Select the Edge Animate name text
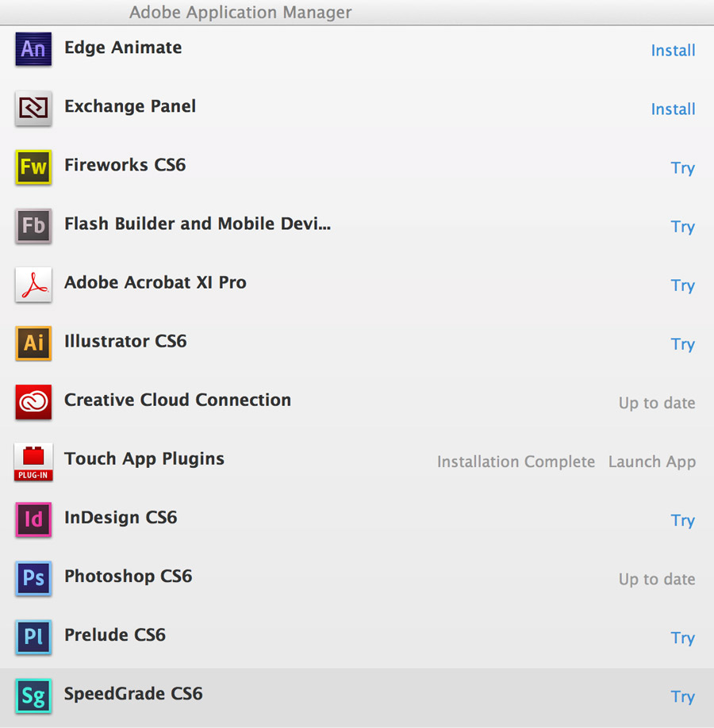The height and width of the screenshot is (728, 714). point(123,48)
